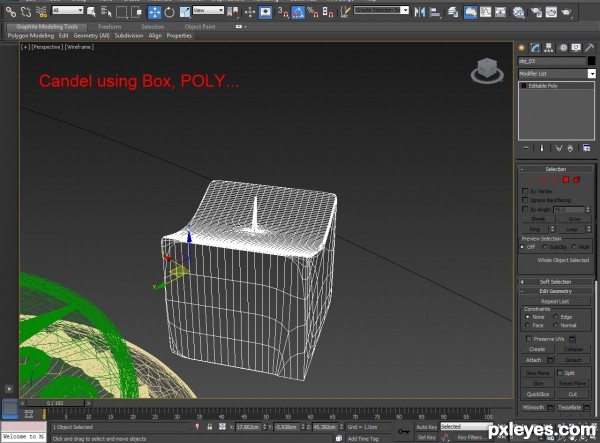Enable the By Angle checkbox

[525, 209]
